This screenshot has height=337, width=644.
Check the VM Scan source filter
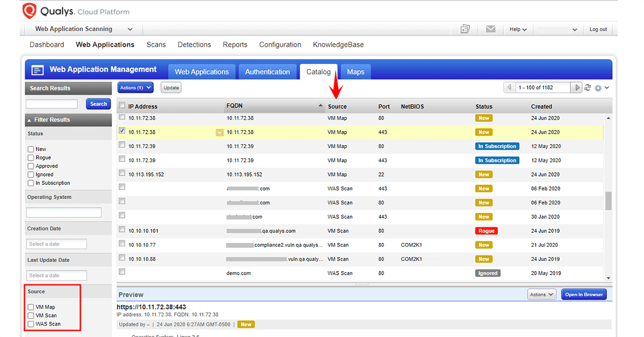(x=31, y=316)
